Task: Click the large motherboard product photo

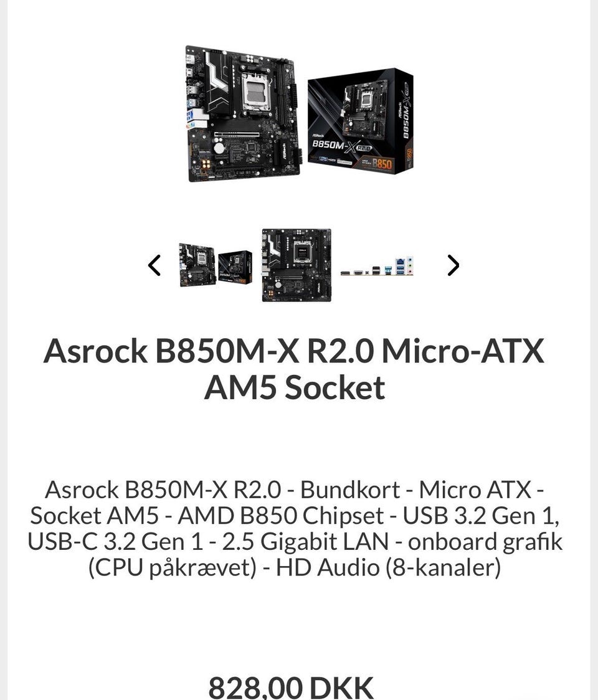Action: (243, 114)
